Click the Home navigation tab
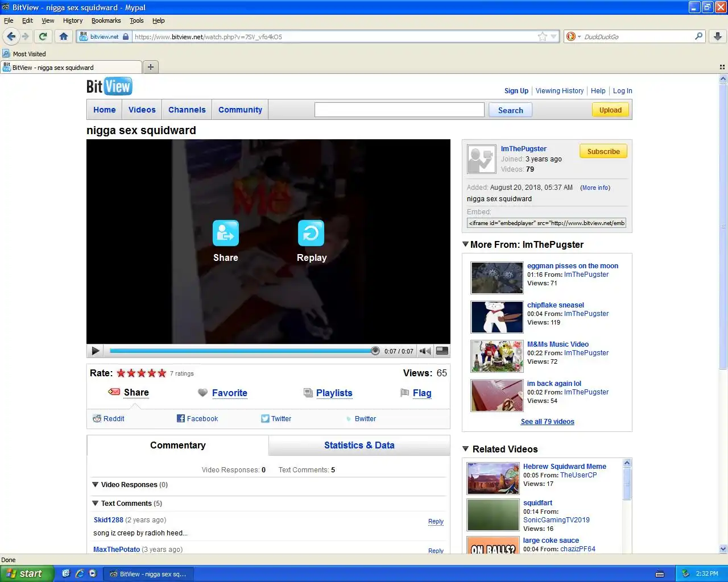The height and width of the screenshot is (582, 728). pos(105,110)
